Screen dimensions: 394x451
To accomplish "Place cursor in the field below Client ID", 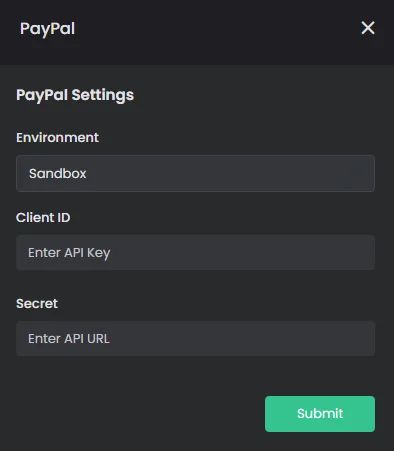I will (195, 253).
